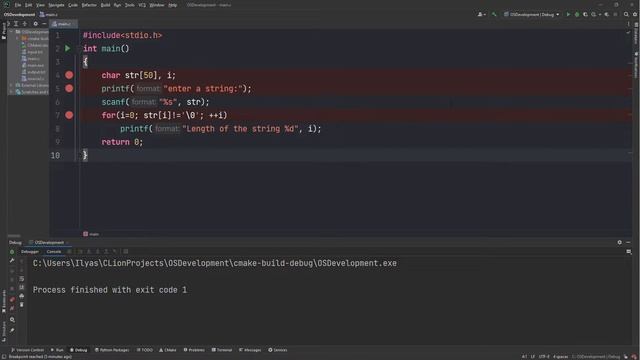The image size is (640, 360).
Task: Expand the cmake-build-debug folder node
Action: point(18,38)
